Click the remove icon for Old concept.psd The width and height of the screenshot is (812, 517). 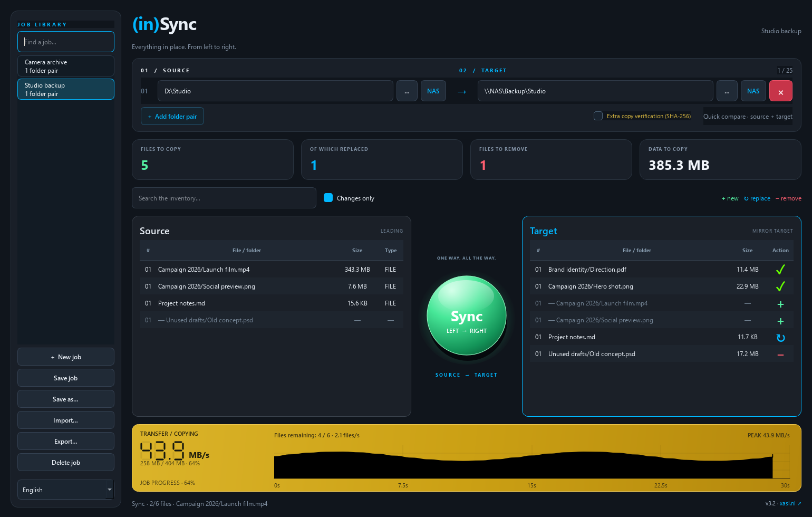780,355
